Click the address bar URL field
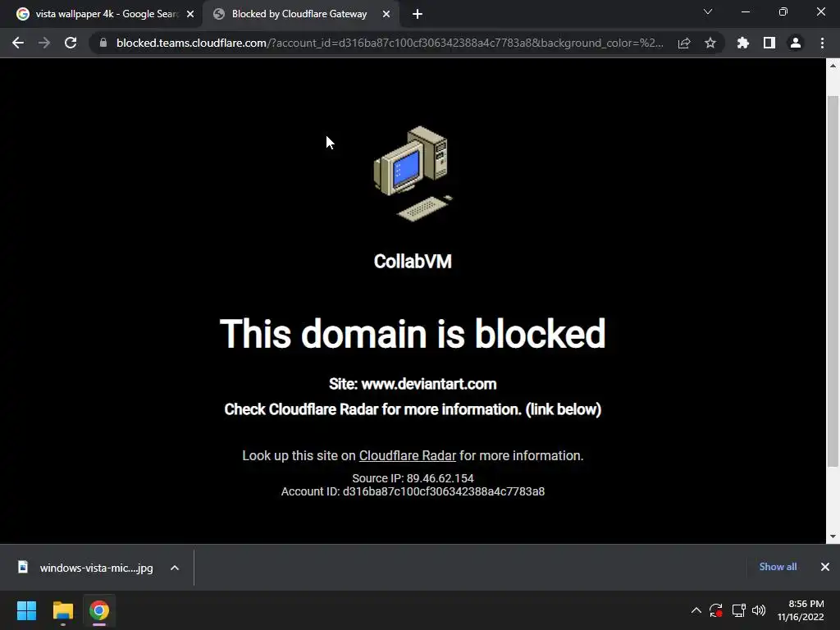 click(x=390, y=43)
